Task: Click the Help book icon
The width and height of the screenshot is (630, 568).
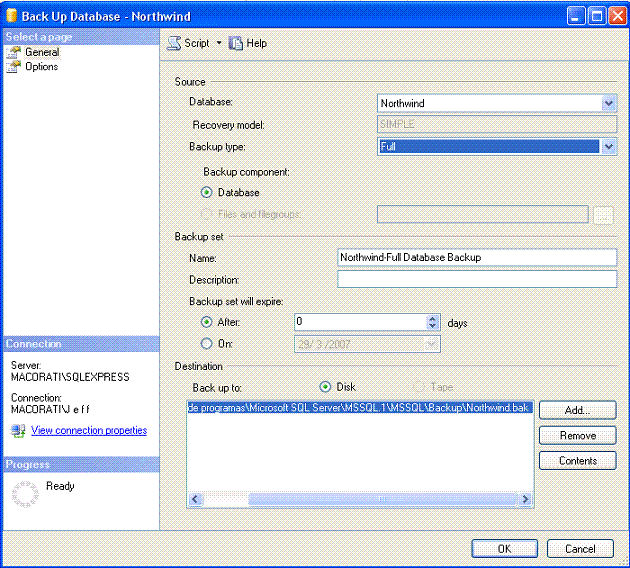Action: (236, 43)
